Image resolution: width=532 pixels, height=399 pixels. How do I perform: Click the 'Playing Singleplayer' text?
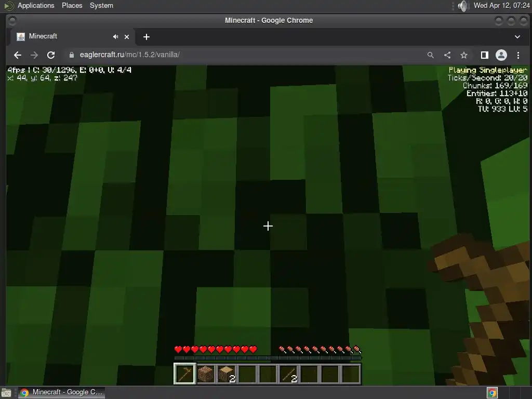(x=487, y=70)
